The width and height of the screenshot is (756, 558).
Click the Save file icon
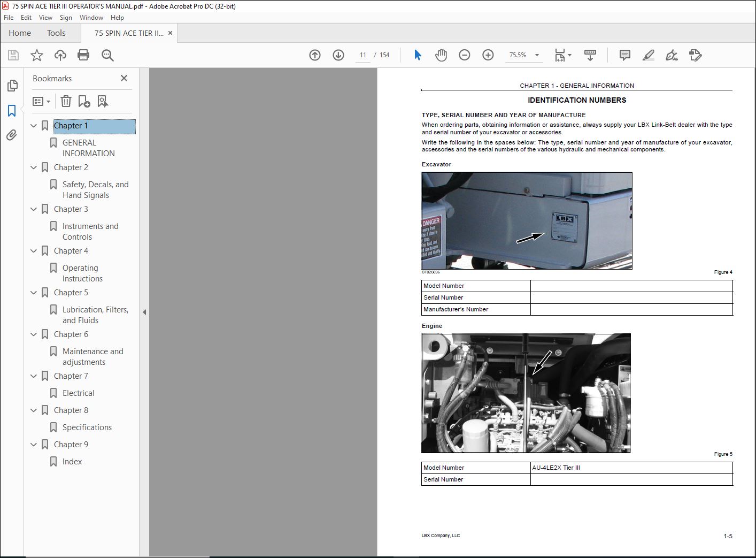click(13, 55)
